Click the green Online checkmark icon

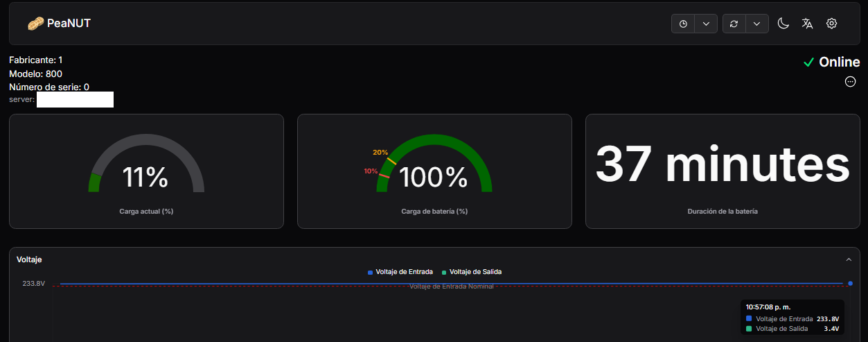808,62
